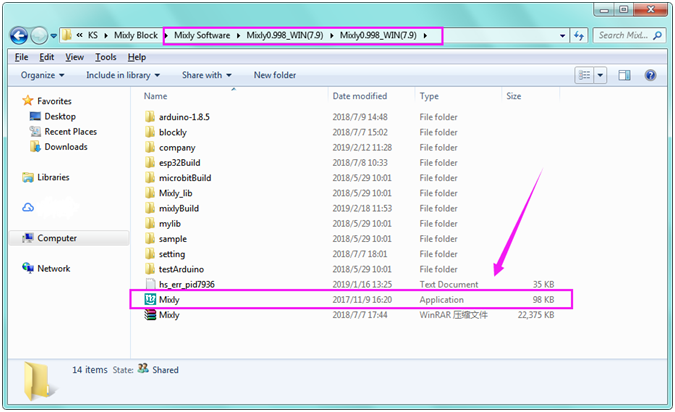This screenshot has width=675, height=412.
Task: Click the search magnifier icon
Action: (657, 35)
